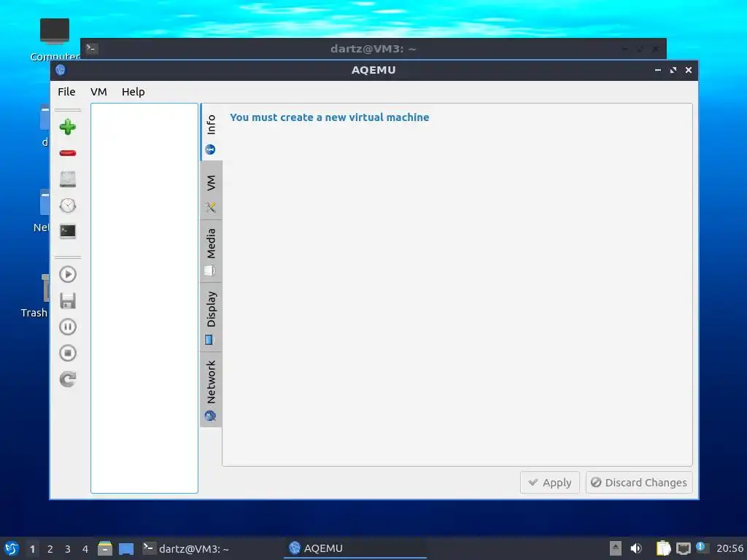Open the hard disk image manager icon

[x=68, y=179]
